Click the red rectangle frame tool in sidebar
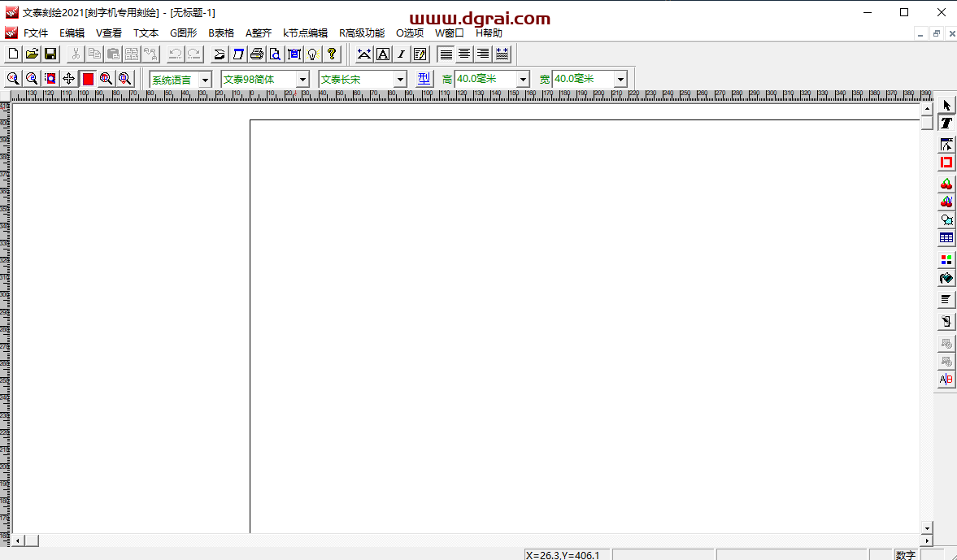Image resolution: width=957 pixels, height=560 pixels. pyautogui.click(x=946, y=163)
